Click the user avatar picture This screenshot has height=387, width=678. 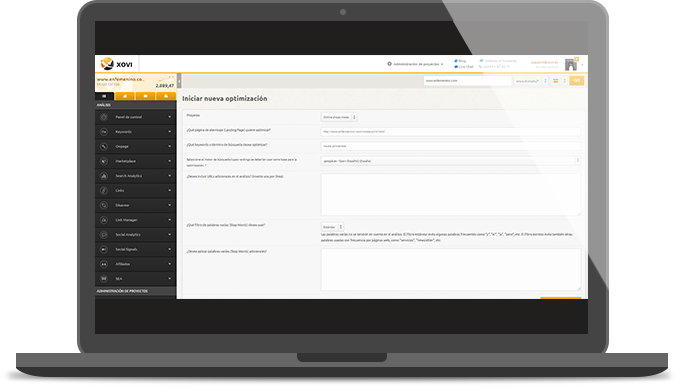pyautogui.click(x=571, y=64)
